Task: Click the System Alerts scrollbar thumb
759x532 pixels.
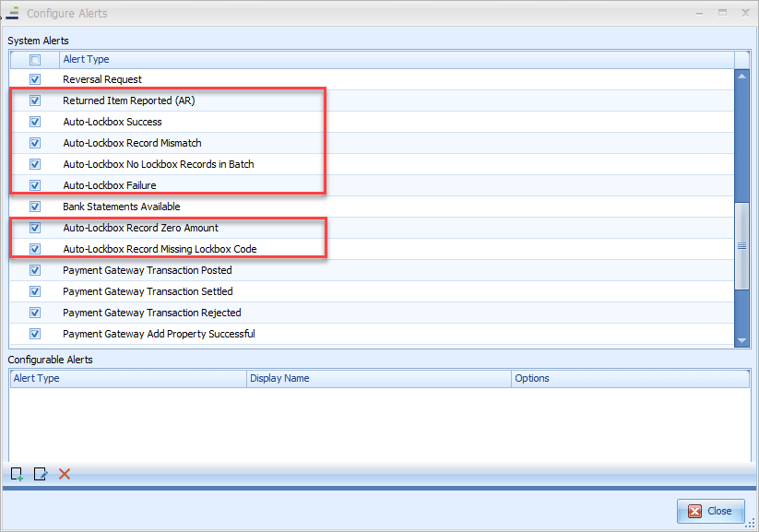Action: tap(741, 246)
